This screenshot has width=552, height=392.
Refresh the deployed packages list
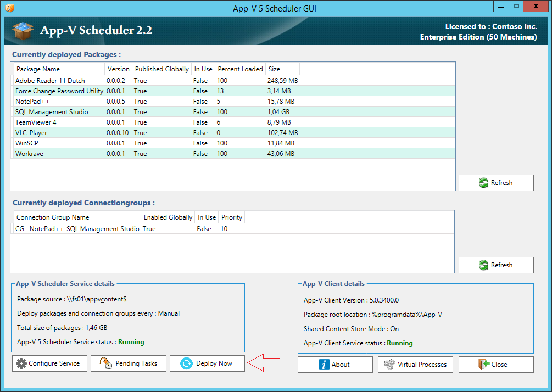(495, 183)
